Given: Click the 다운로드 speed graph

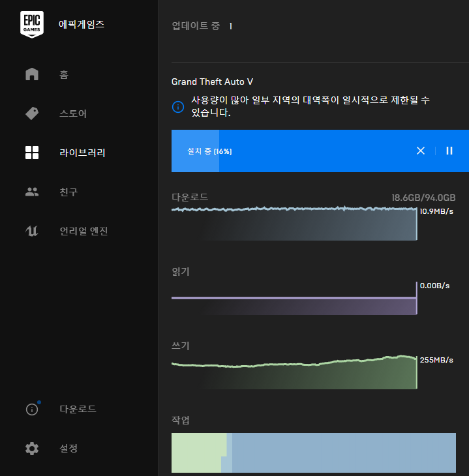Looking at the screenshot, I should tap(294, 224).
